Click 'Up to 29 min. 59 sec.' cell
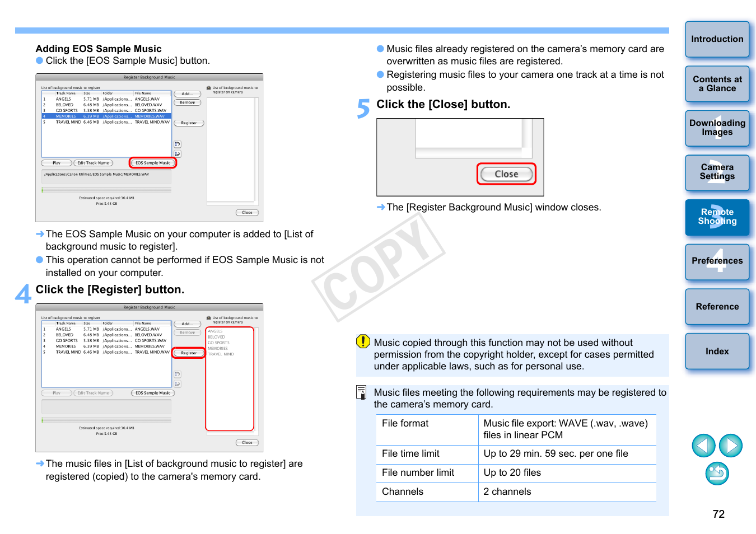756x534 pixels. 567,454
